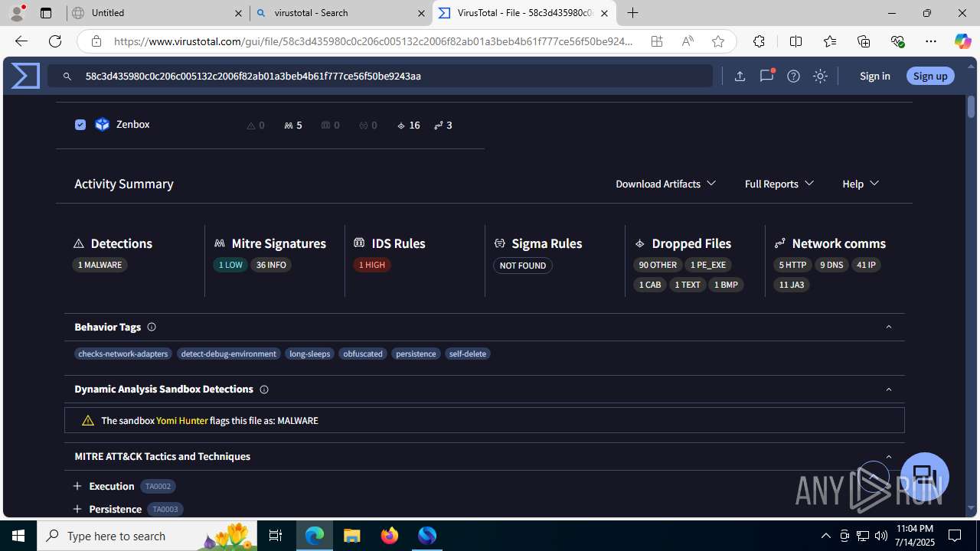Click the 36 INFO mitre badge
Screen dimensions: 980x551
pyautogui.click(x=271, y=265)
